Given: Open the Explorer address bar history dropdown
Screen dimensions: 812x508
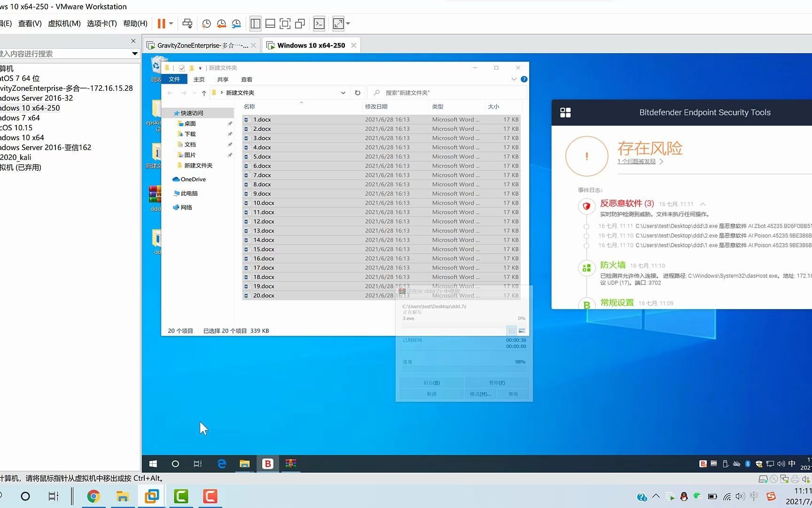Looking at the screenshot, I should 343,93.
